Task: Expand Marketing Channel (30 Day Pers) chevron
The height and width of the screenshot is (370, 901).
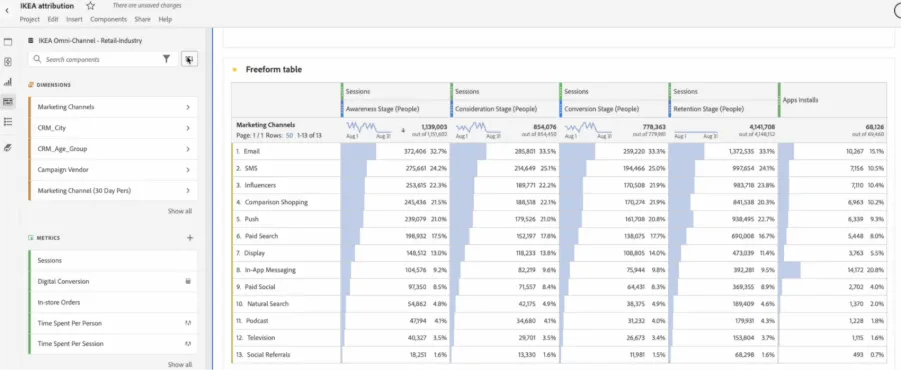Action: pos(188,191)
